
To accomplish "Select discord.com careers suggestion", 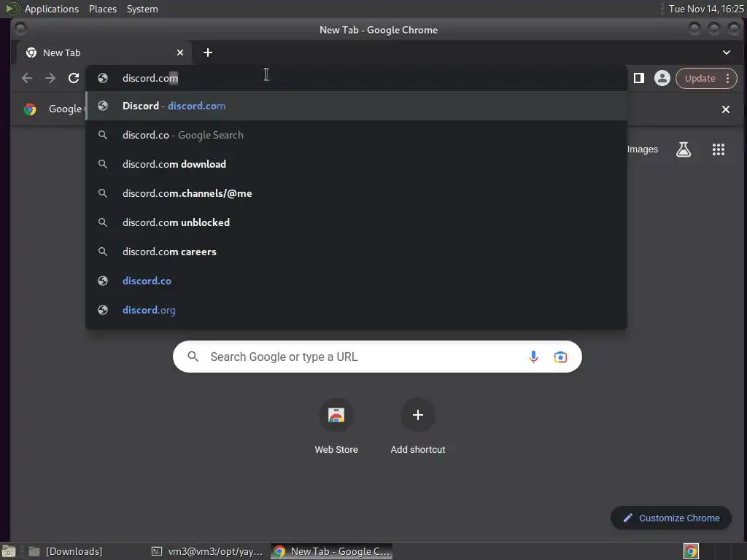I will (x=356, y=252).
